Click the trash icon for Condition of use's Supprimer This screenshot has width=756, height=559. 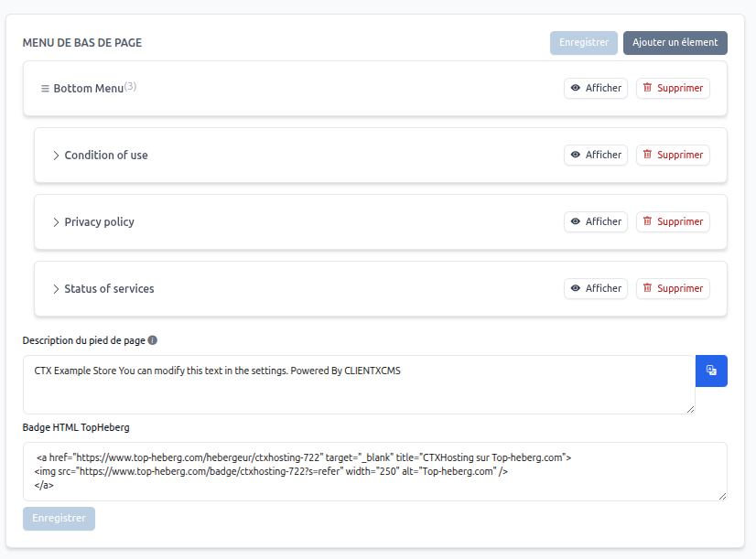[x=649, y=155]
